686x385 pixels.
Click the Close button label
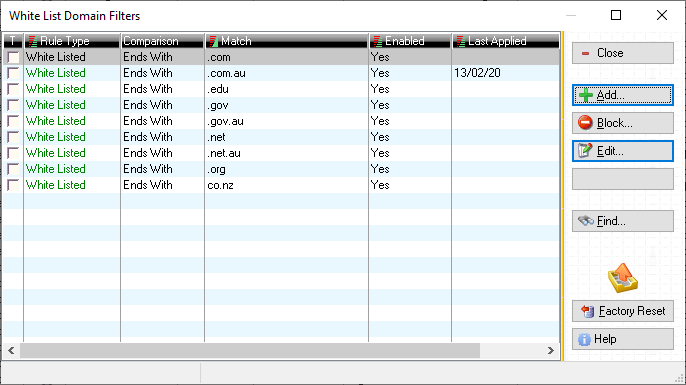coord(610,53)
